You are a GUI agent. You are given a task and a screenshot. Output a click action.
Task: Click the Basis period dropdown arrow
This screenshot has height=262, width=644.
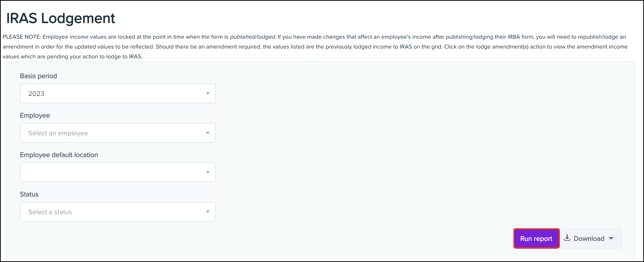(208, 93)
